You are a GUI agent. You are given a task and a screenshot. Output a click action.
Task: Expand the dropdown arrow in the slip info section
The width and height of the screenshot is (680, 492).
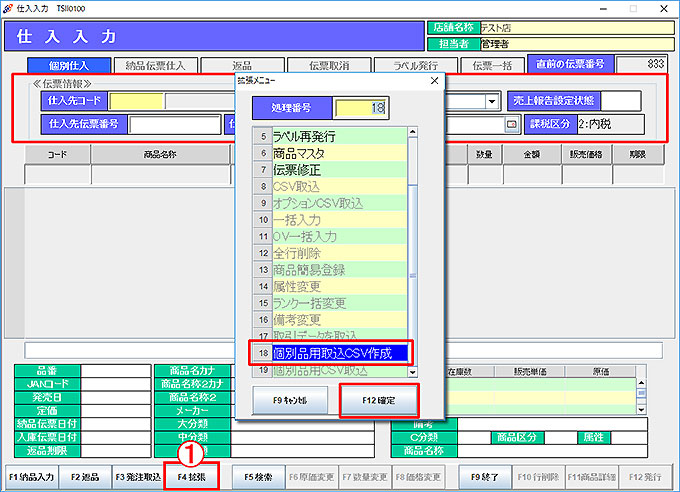[491, 101]
